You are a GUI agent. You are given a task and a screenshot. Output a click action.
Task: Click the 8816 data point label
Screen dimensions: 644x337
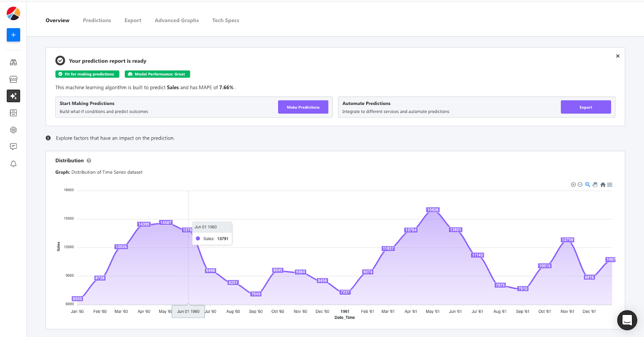[589, 277]
